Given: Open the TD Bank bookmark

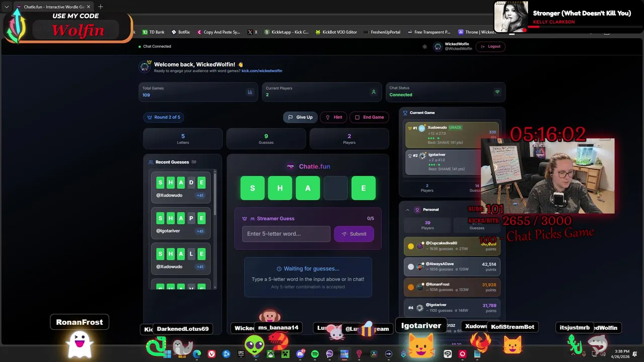Looking at the screenshot, I should [153, 32].
